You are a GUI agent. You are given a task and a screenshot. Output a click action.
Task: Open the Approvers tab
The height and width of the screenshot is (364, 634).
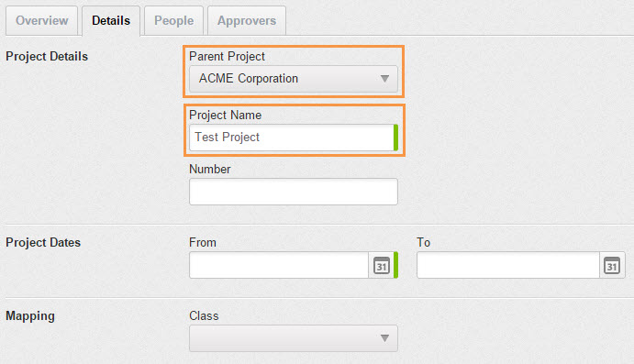point(247,20)
